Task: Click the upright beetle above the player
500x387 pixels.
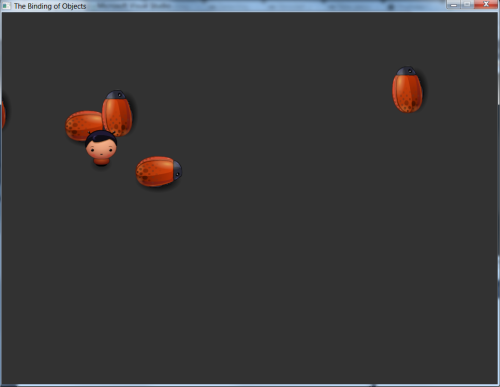Action: click(117, 113)
